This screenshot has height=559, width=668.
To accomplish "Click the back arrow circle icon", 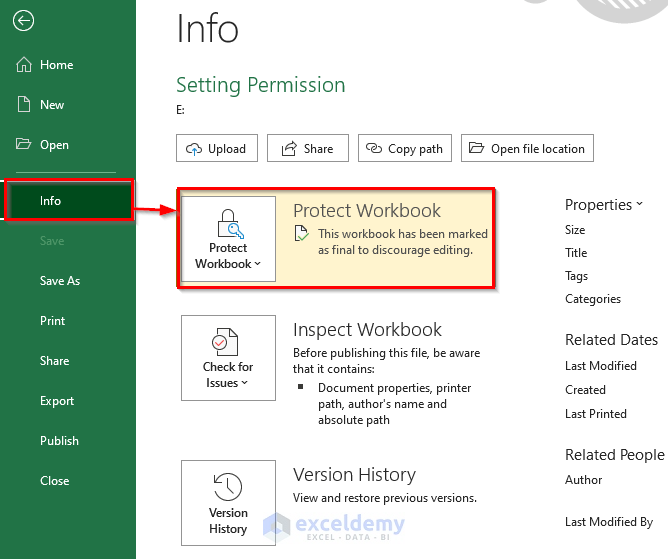I will pyautogui.click(x=24, y=20).
